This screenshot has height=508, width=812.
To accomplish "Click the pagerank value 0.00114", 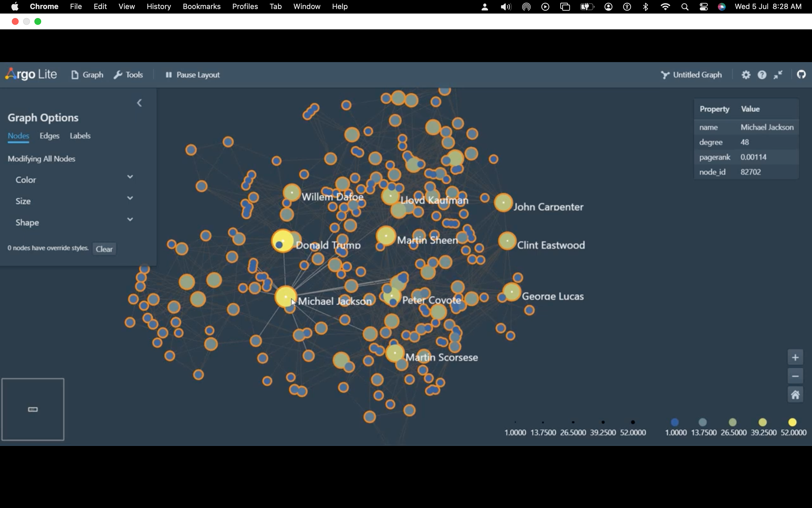I will [x=753, y=157].
